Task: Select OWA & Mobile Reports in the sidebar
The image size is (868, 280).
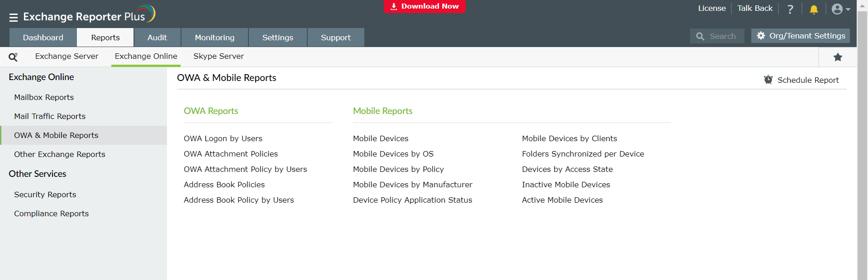Action: [x=84, y=135]
